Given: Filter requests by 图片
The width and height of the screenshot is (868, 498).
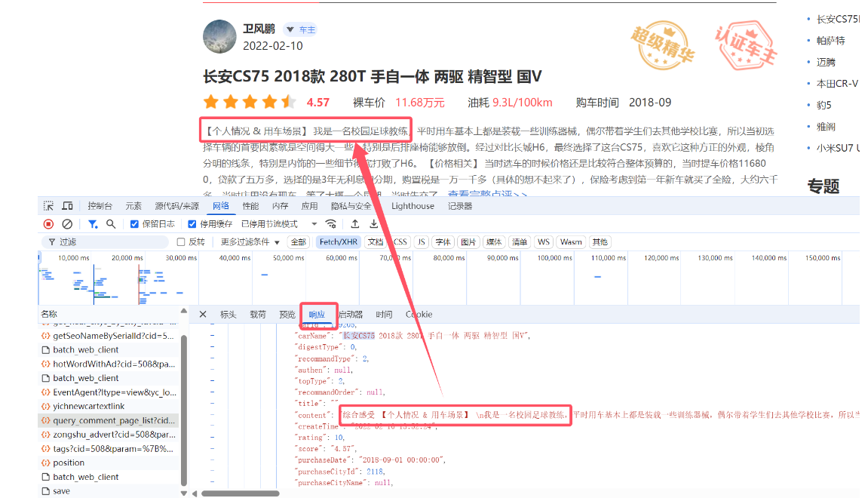Looking at the screenshot, I should coord(468,241).
